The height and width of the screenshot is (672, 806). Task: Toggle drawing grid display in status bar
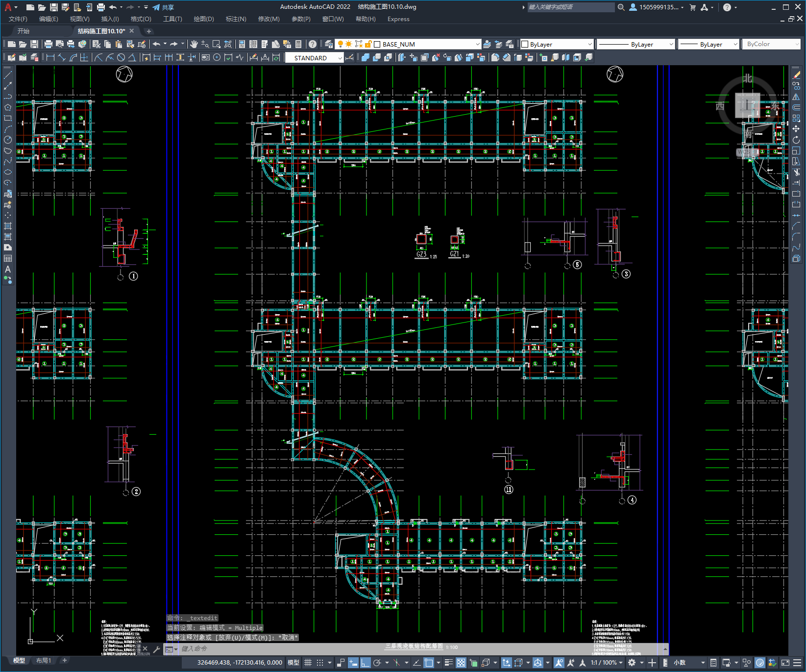(308, 663)
